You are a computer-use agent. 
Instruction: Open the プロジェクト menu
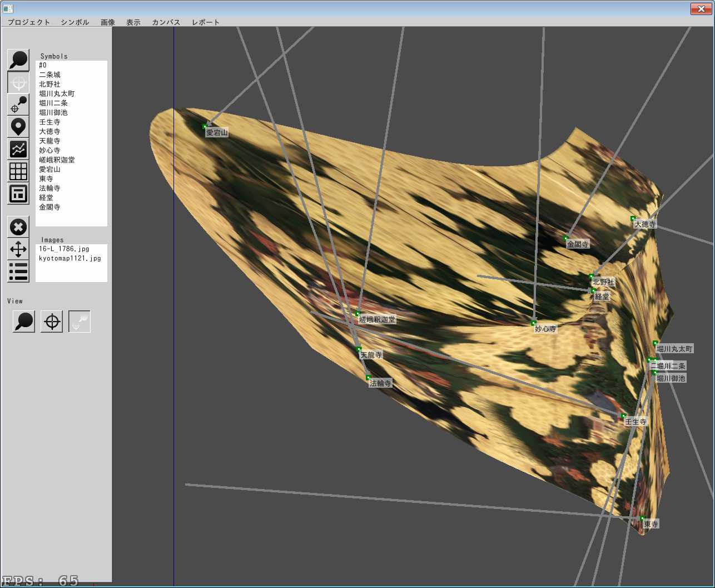(x=29, y=22)
